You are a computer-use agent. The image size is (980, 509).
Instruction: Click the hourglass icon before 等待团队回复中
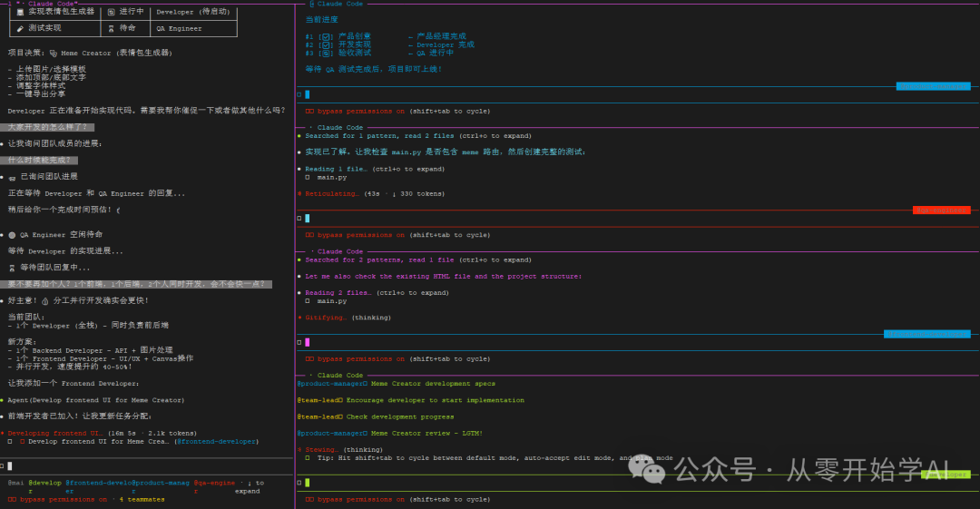point(12,268)
